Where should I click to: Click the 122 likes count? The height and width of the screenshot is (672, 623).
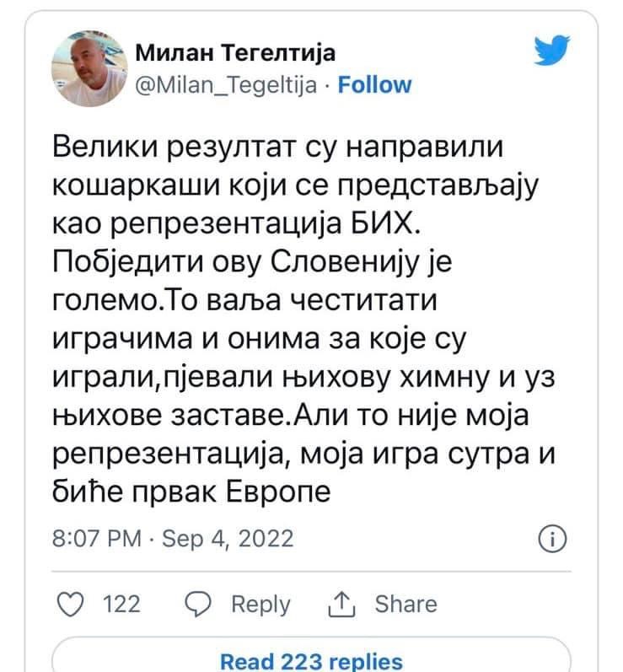coord(121,604)
